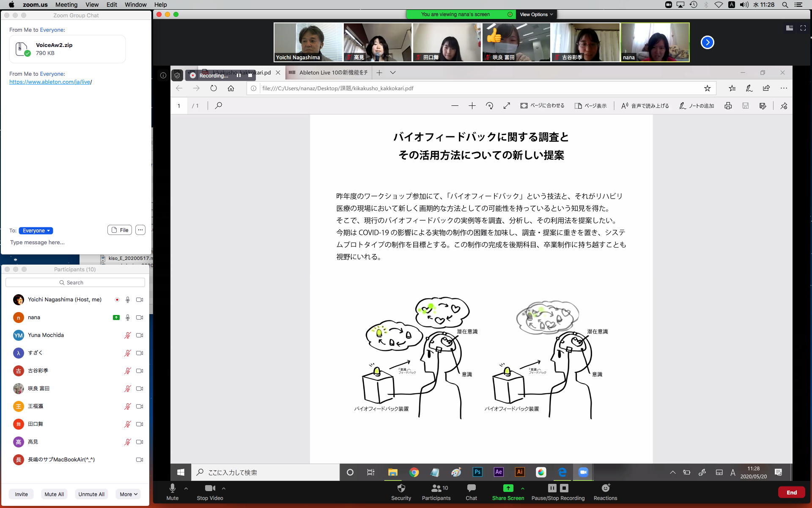The height and width of the screenshot is (508, 812).
Task: Show next video thumbnails with blue arrow
Action: coord(707,42)
